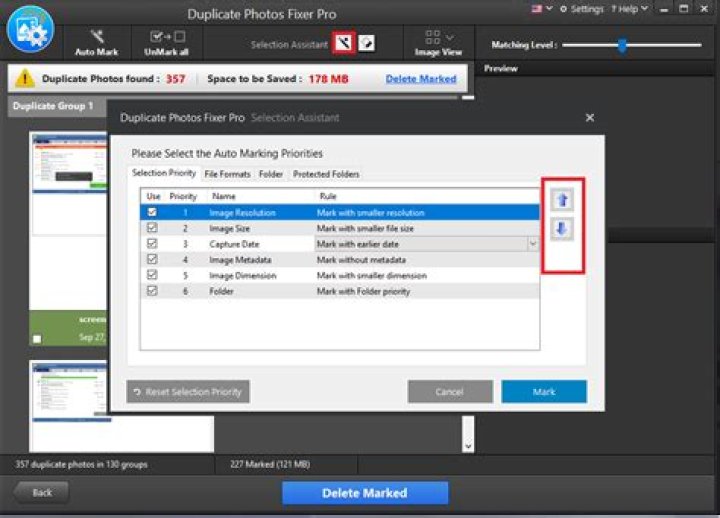
Task: Click the warning icon in results bar
Action: (25, 79)
